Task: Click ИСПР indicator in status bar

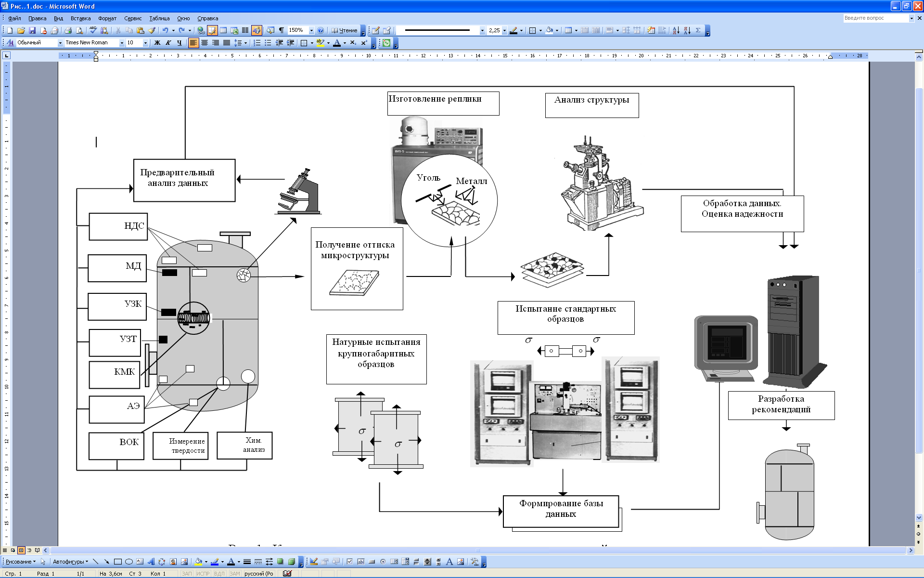Action: pos(203,574)
